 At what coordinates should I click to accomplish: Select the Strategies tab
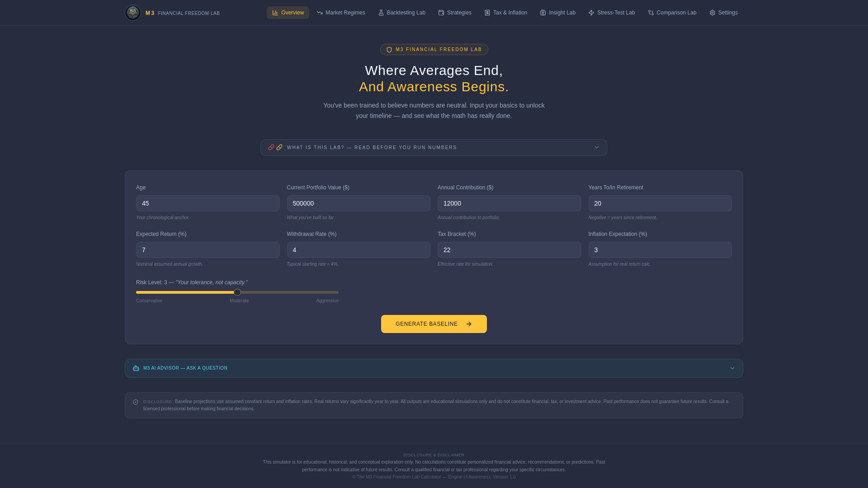pos(455,13)
